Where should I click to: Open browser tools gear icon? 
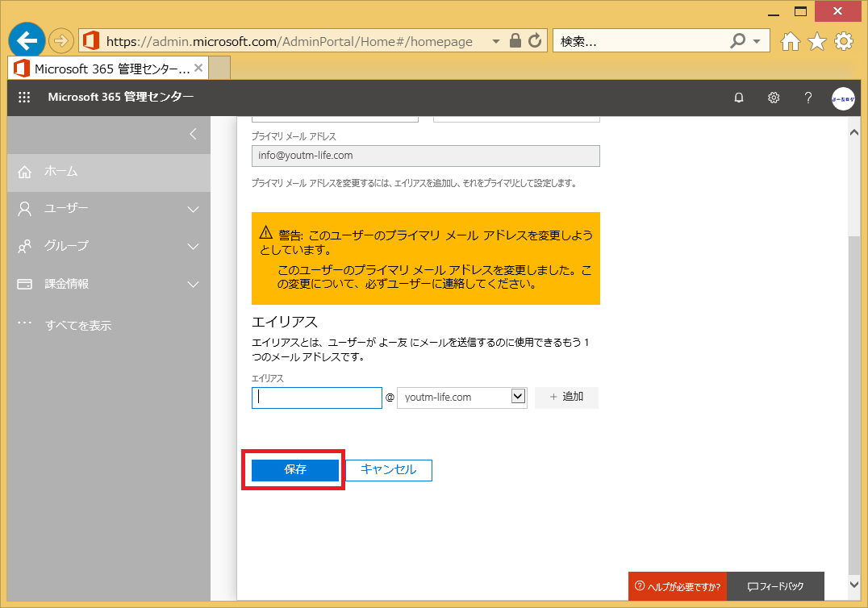tap(844, 41)
